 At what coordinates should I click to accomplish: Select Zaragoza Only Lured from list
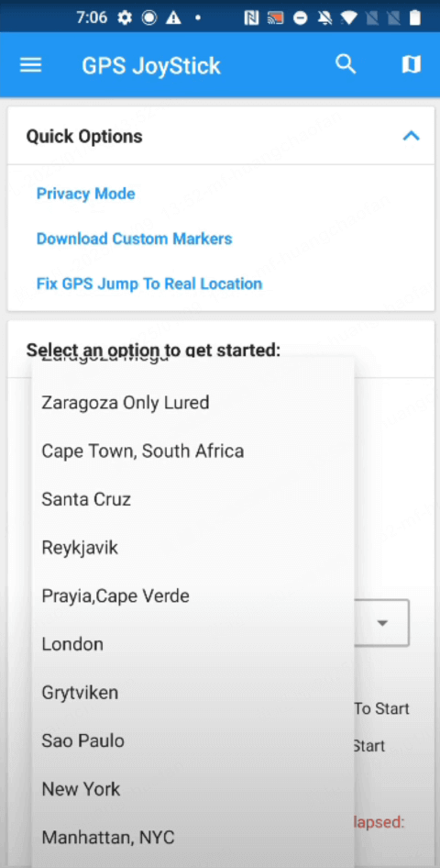[192, 403]
